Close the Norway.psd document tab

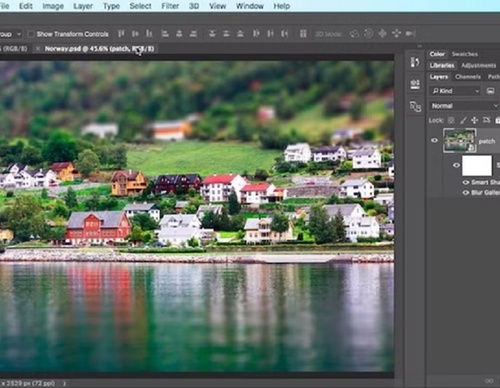tap(38, 49)
